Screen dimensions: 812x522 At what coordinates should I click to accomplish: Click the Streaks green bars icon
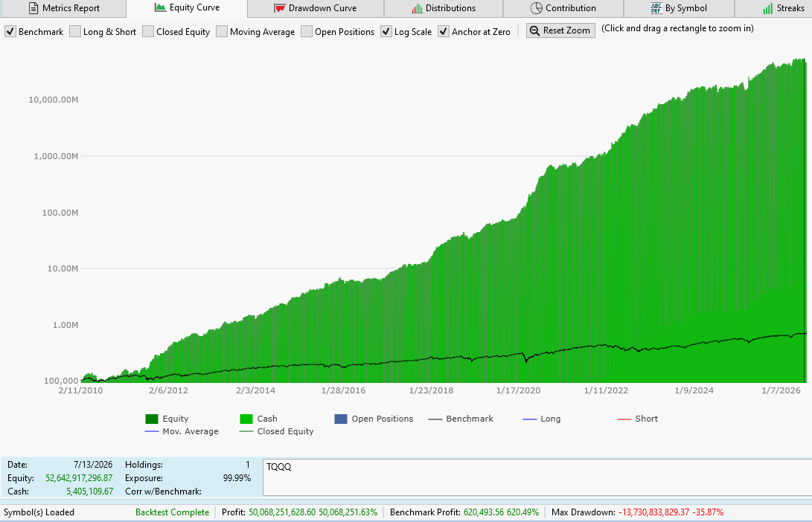768,9
